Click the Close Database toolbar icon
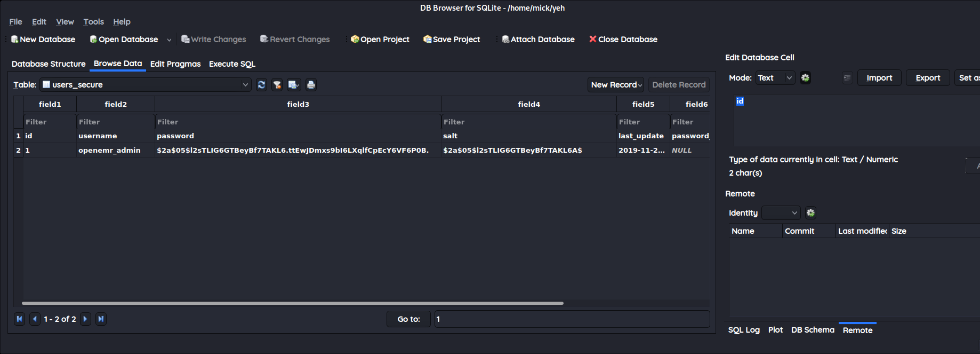Screen dimensions: 980x354 pyautogui.click(x=592, y=40)
